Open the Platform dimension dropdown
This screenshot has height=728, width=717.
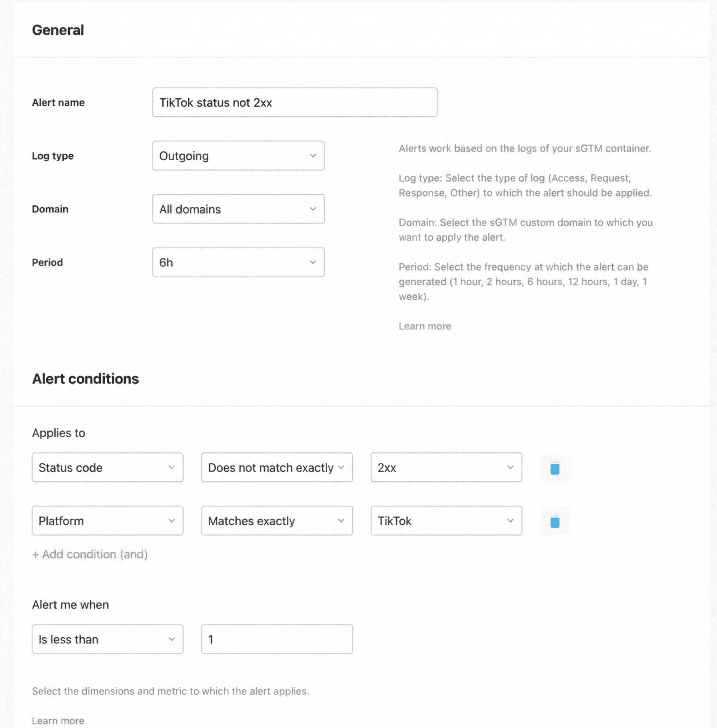coord(107,521)
